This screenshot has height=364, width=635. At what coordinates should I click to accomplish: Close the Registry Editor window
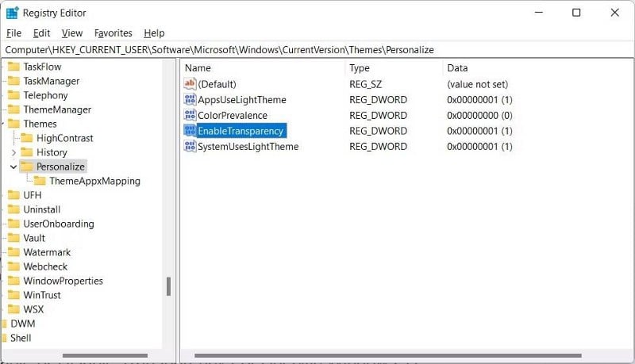[x=614, y=13]
